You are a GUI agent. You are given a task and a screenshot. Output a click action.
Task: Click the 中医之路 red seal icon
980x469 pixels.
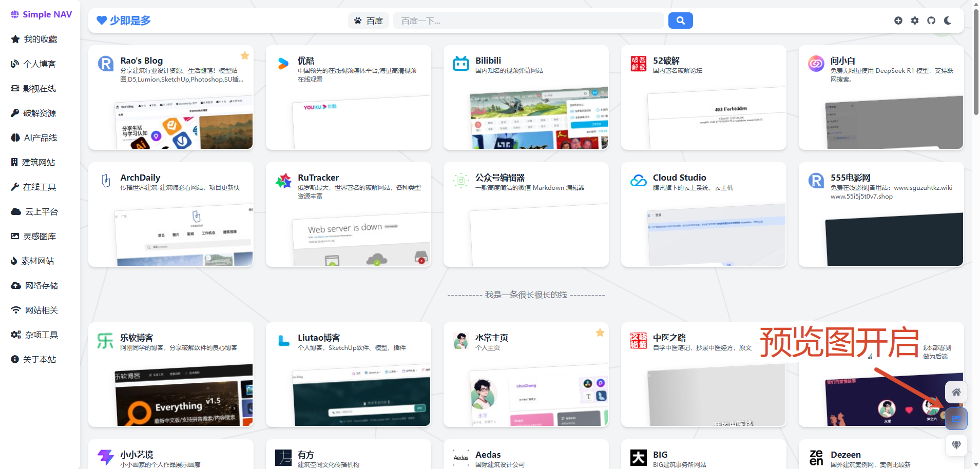638,341
